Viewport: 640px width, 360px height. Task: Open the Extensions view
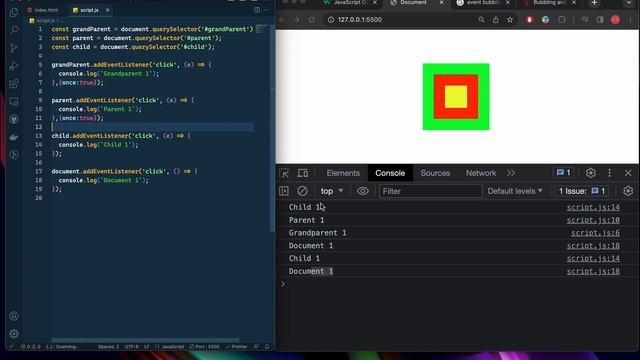[x=14, y=84]
